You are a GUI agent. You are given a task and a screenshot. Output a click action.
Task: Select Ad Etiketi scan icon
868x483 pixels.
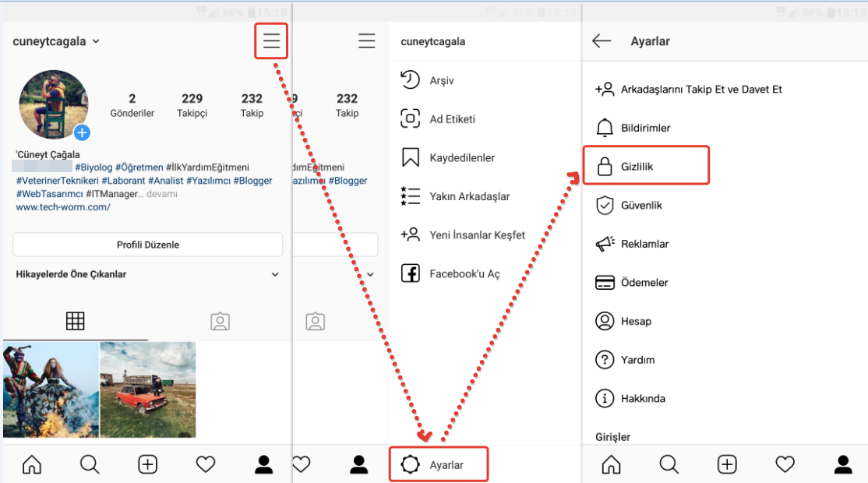tap(410, 118)
